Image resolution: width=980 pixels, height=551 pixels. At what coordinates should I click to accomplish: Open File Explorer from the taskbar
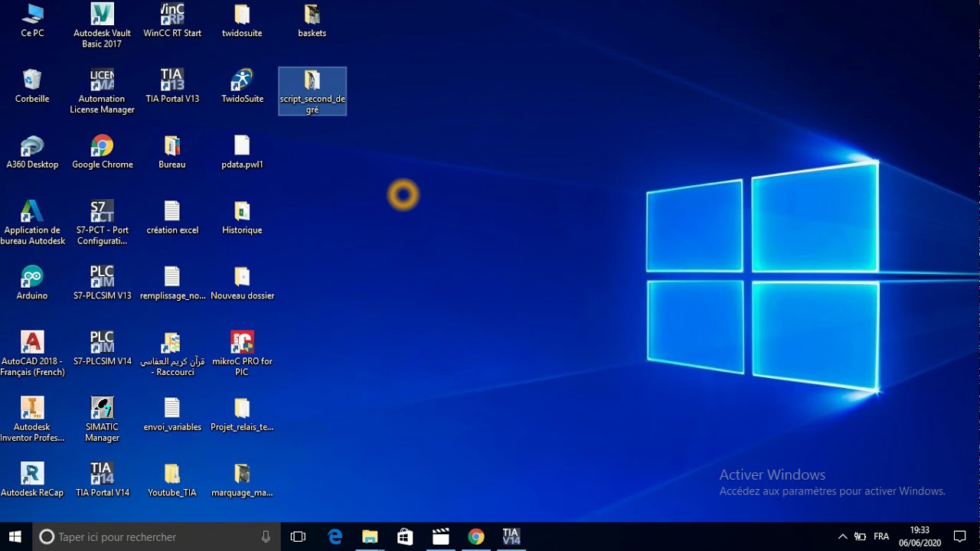(x=370, y=536)
